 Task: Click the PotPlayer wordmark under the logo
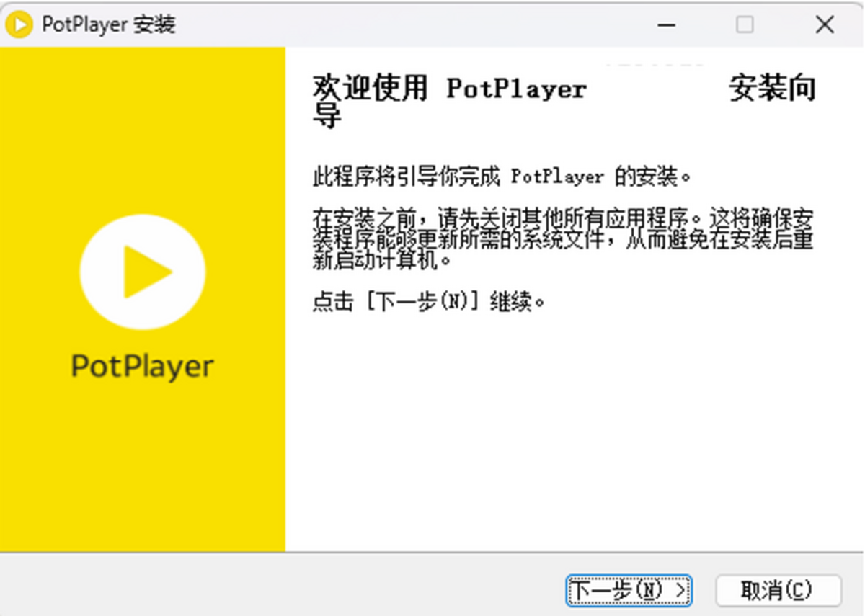click(143, 367)
